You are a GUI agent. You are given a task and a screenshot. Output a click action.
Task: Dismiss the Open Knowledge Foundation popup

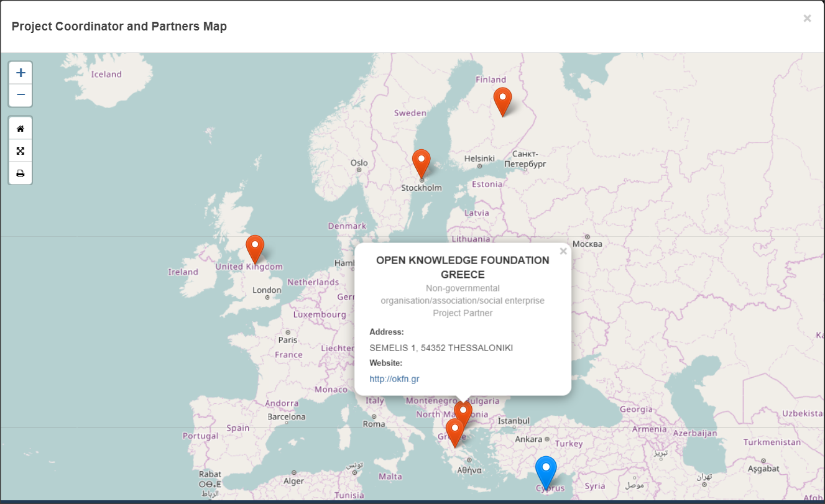click(563, 252)
